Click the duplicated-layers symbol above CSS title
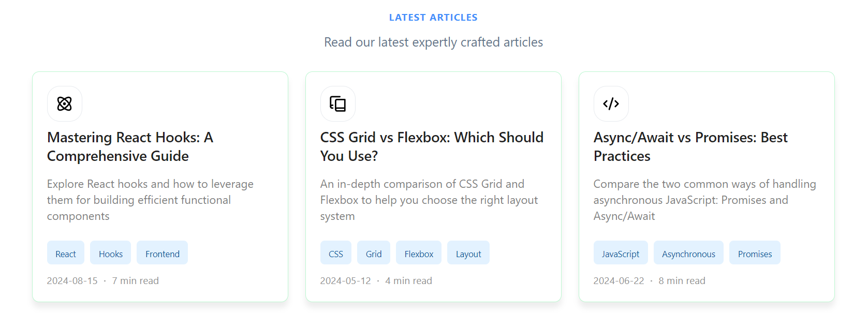868x327 pixels. [x=338, y=103]
